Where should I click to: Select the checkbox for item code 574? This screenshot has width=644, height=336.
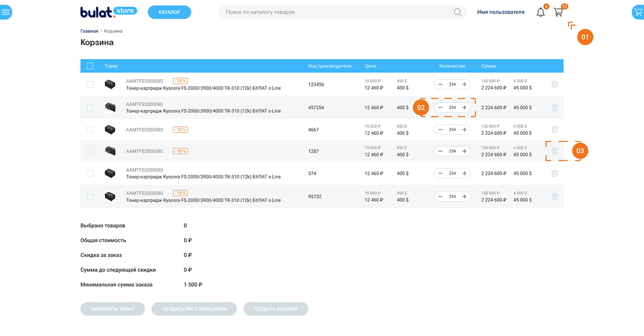pyautogui.click(x=90, y=174)
